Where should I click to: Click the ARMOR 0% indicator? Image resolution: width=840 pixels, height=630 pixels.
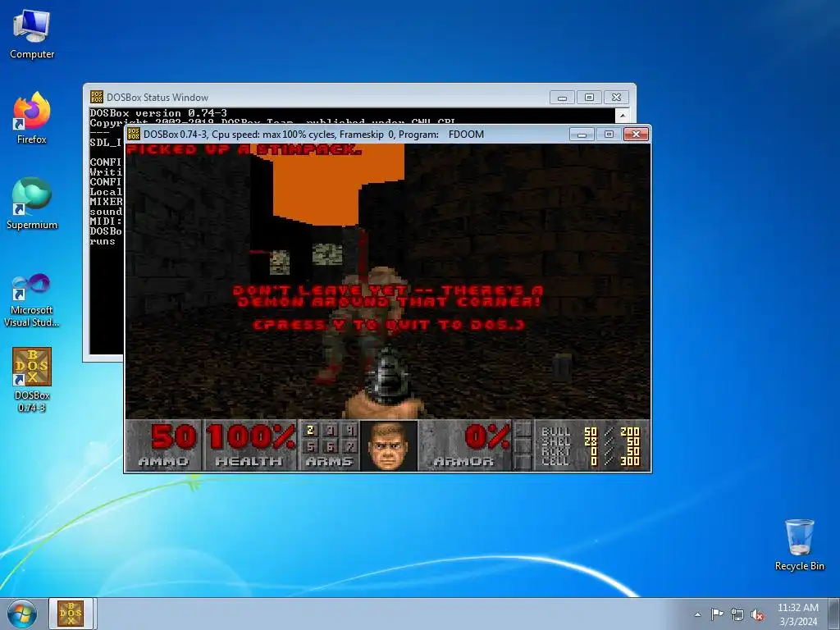coord(465,445)
